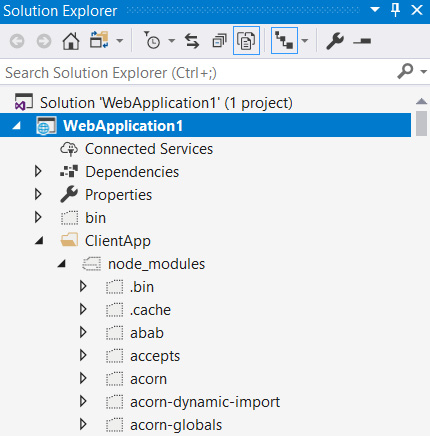The width and height of the screenshot is (430, 436).
Task: Click the Search Solution Explorer field
Action: 198,73
